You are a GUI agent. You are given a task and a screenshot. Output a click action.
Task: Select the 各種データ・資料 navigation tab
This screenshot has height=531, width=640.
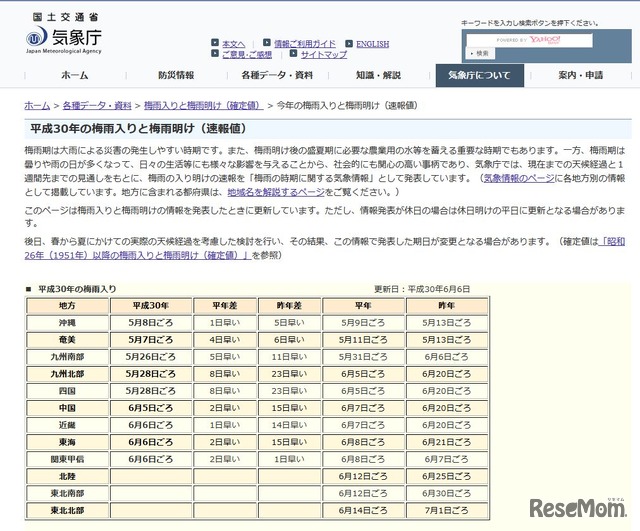(277, 75)
